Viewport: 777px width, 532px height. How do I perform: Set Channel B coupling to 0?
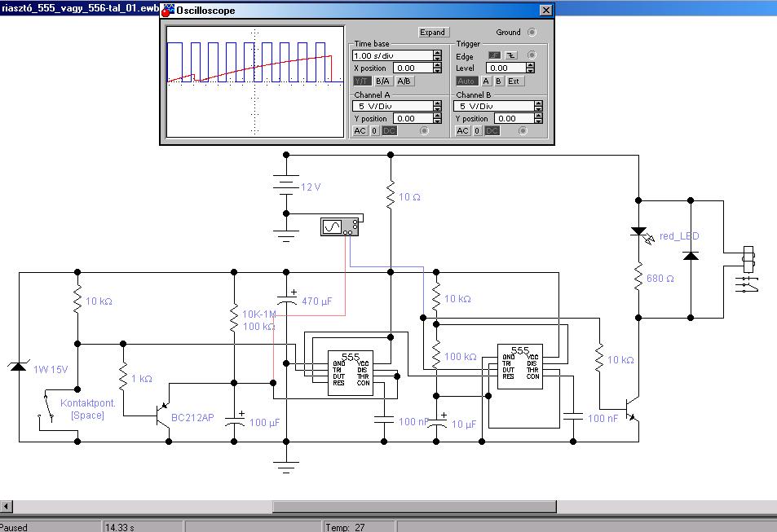477,131
